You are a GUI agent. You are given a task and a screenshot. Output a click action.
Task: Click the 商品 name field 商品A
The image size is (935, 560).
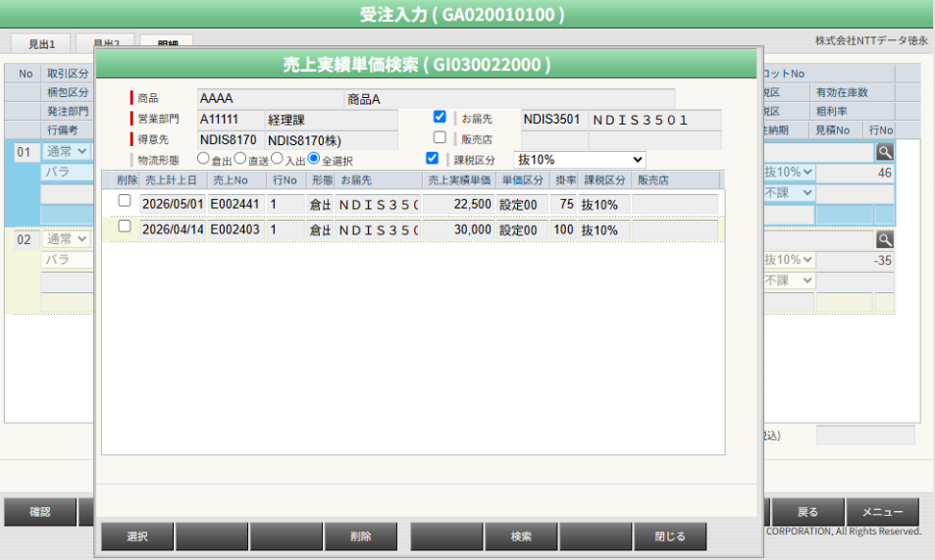pyautogui.click(x=510, y=98)
